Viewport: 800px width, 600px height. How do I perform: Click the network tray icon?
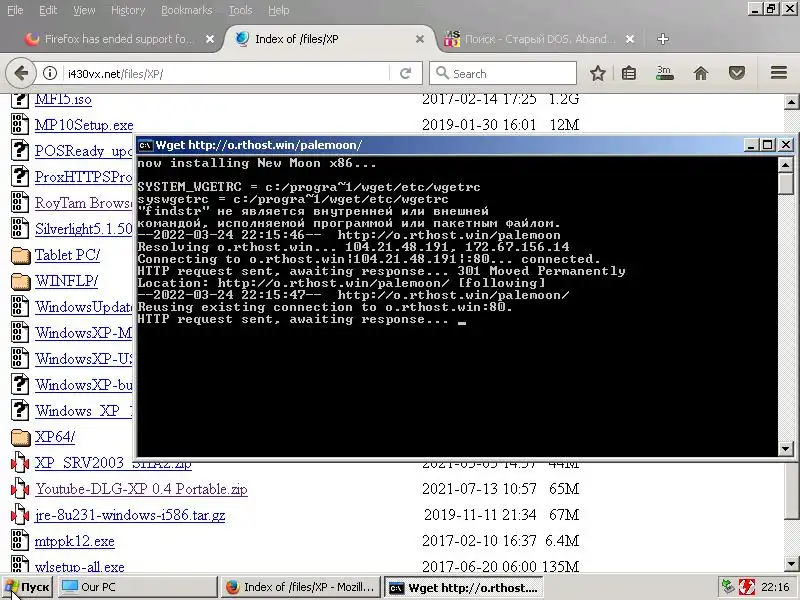pyautogui.click(x=729, y=587)
